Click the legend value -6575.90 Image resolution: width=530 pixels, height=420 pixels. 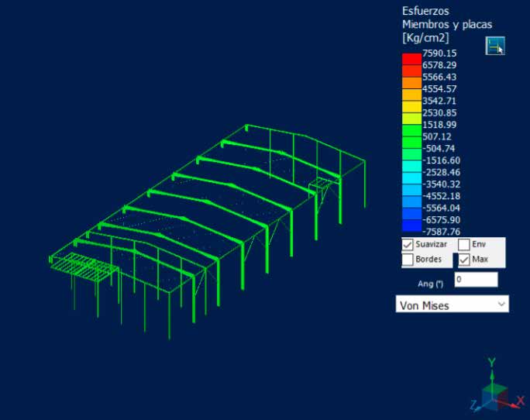[x=442, y=220]
